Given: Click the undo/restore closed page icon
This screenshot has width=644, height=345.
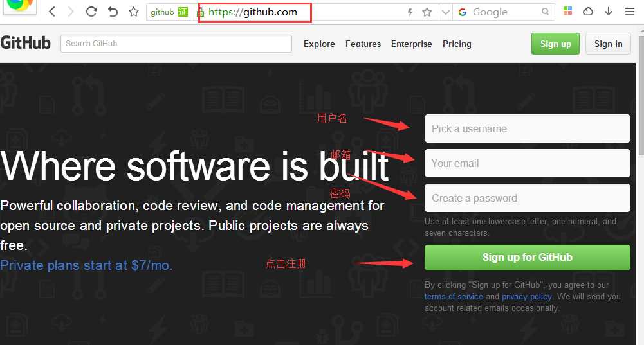Looking at the screenshot, I should point(113,12).
